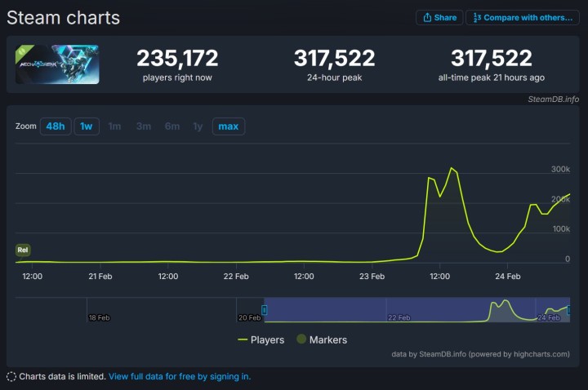
Task: Click the all-time peak 21 hours ago text
Action: click(492, 78)
